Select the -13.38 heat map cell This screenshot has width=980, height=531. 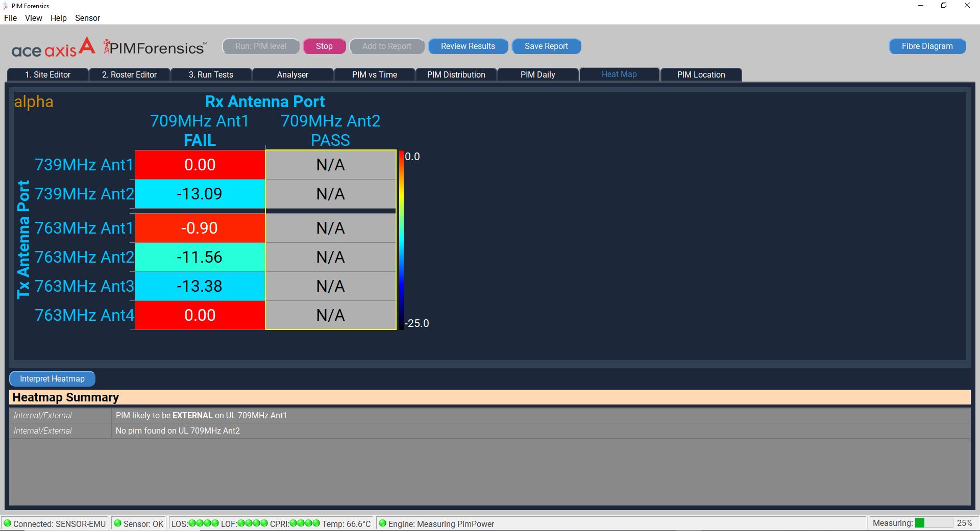[200, 286]
